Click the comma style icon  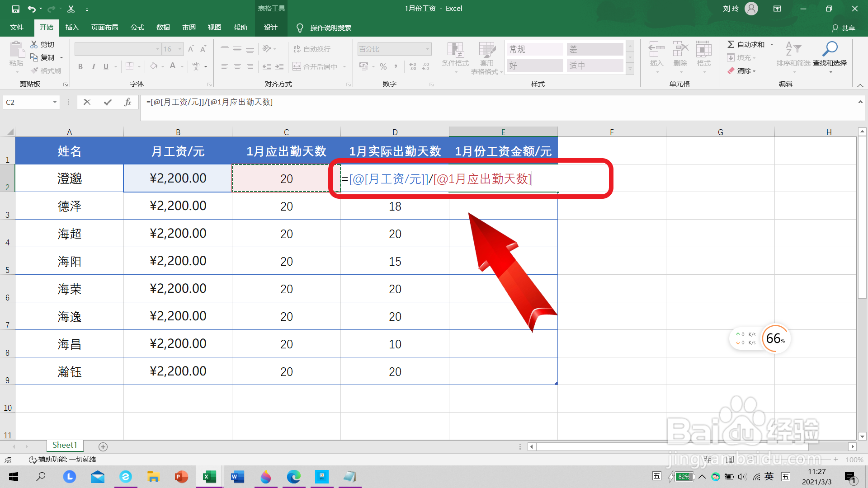[x=396, y=66]
